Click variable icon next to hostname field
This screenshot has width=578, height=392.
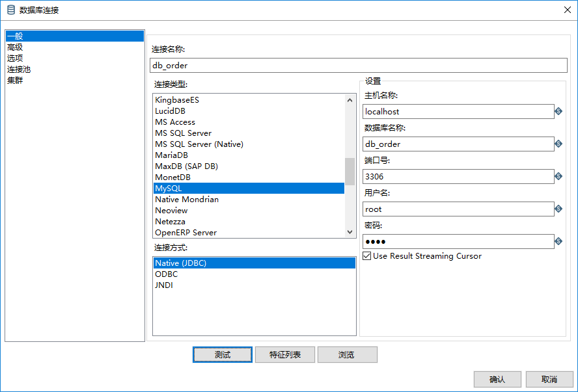pyautogui.click(x=558, y=111)
